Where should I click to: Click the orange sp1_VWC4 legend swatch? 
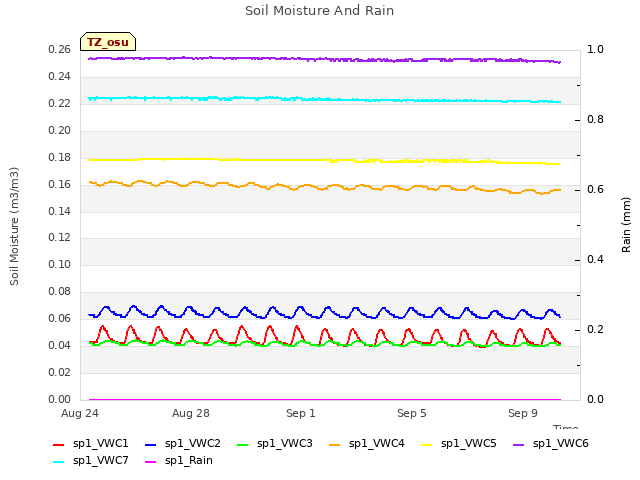pyautogui.click(x=335, y=445)
